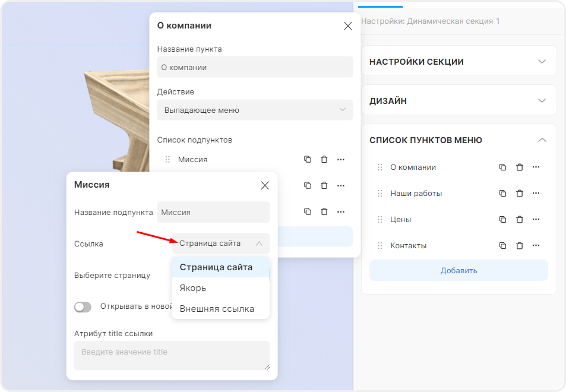566x392 pixels.
Task: Click Добавить button in menu items list
Action: pyautogui.click(x=459, y=270)
